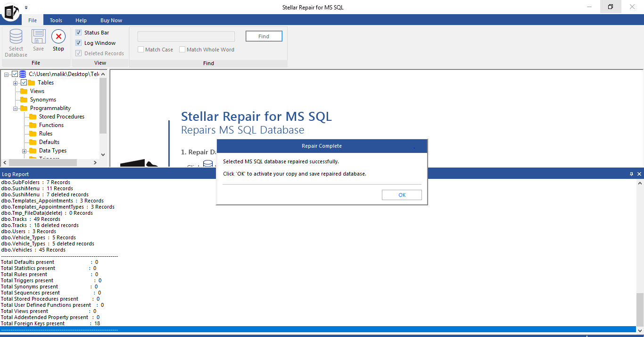Click the Views folder icon
The height and width of the screenshot is (337, 644).
24,91
